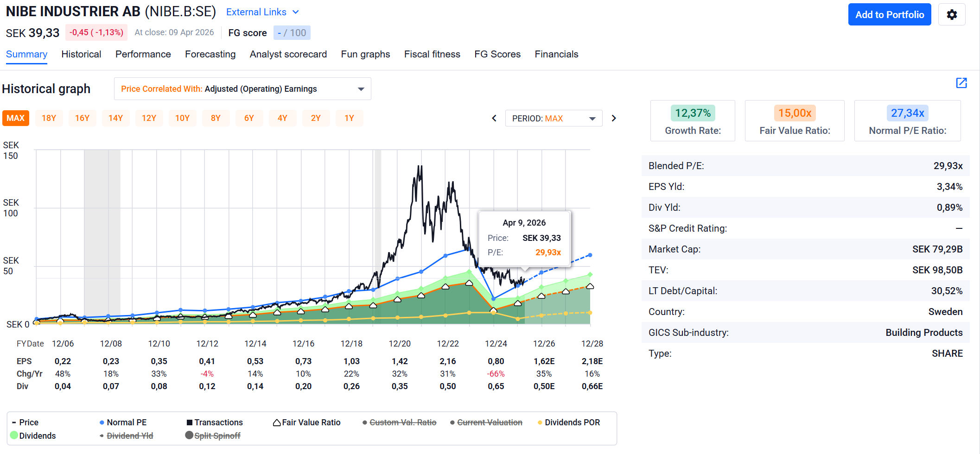Expand External Links dropdown
Screen dimensions: 980x454
[262, 12]
